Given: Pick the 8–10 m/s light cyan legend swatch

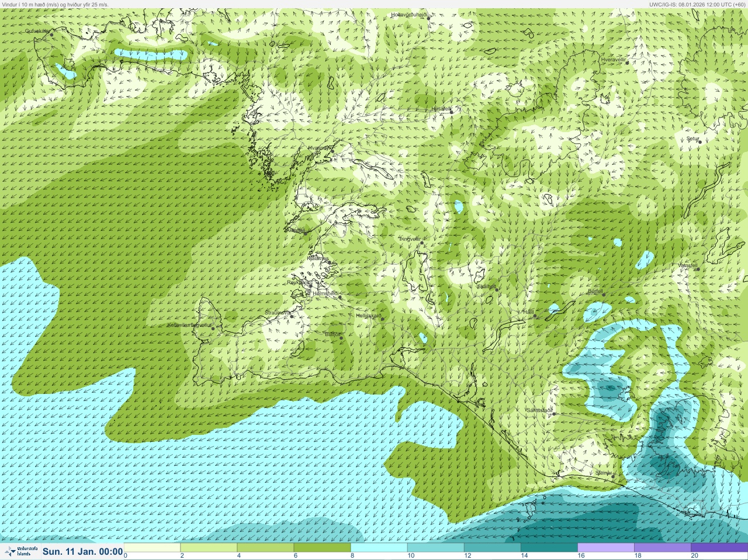Looking at the screenshot, I should [x=379, y=548].
